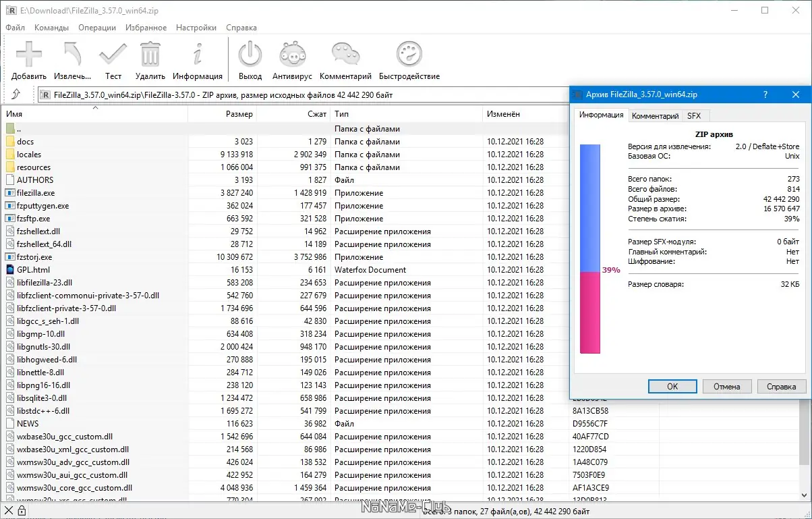Screen dimensions: 812x519
Task: Select the filezilla.exe file row
Action: 36,193
